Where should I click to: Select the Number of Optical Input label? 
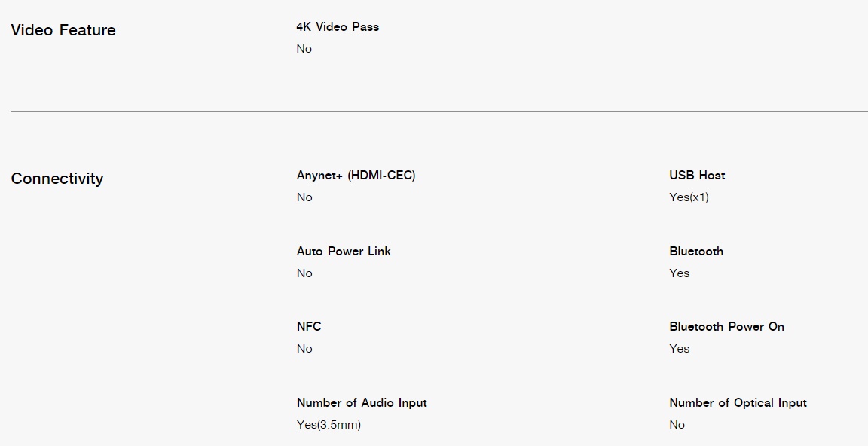[738, 403]
